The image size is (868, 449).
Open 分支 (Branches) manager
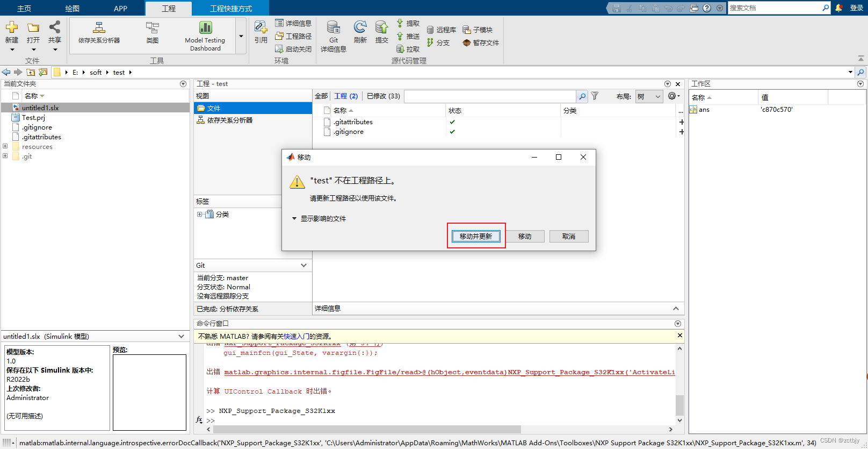438,42
